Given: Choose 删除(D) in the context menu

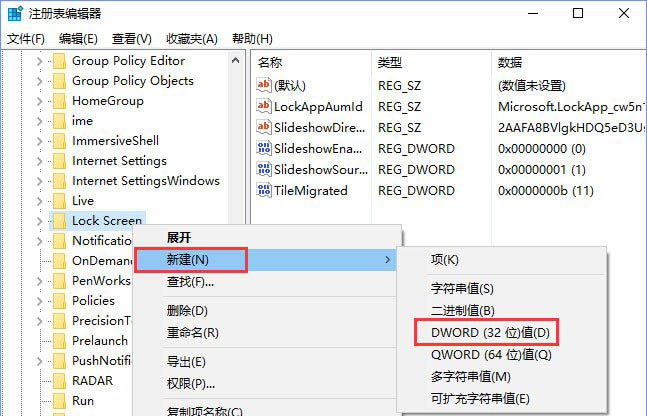Looking at the screenshot, I should [265, 311].
